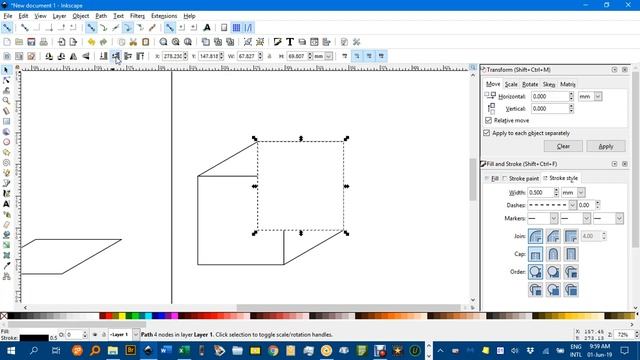The image size is (640, 360).
Task: Click the black stroke color indicator
Action: pyautogui.click(x=34, y=338)
